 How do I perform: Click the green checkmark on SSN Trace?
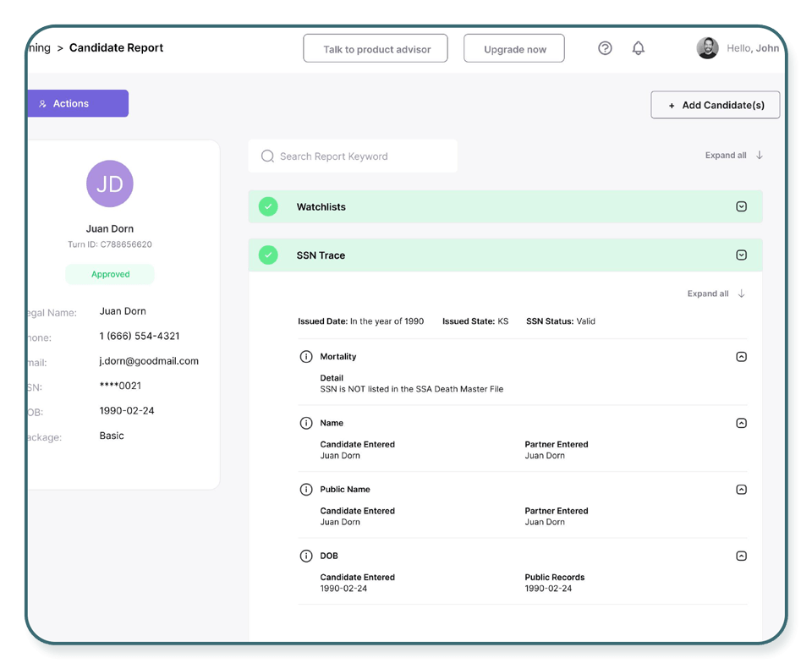click(268, 255)
